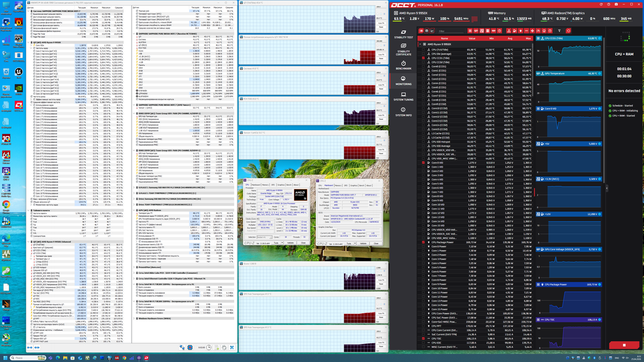Click the expand arrows icon in HWiNFO bottom-left corner
Screen dimensions: 644x362
(x=30, y=348)
